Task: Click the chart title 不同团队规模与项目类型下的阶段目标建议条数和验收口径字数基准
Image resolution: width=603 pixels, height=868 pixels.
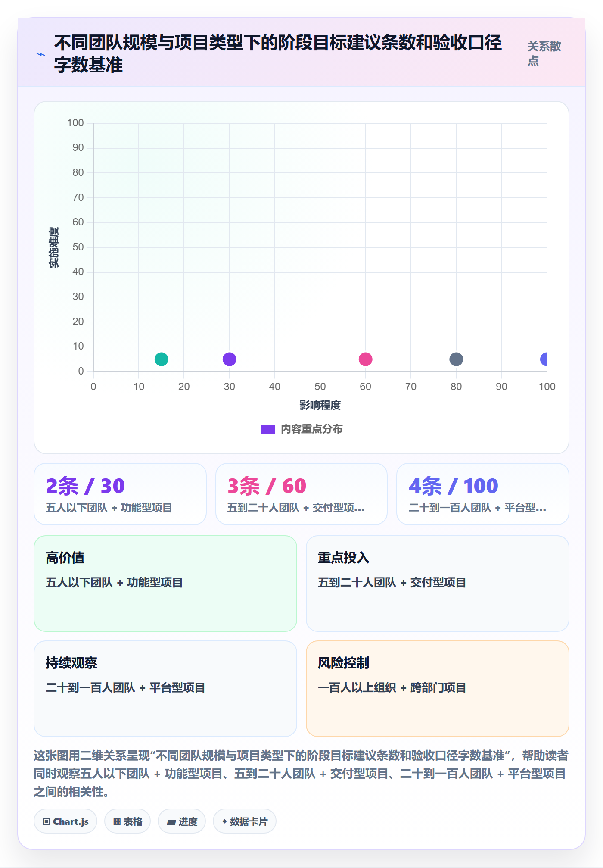Action: [278, 54]
